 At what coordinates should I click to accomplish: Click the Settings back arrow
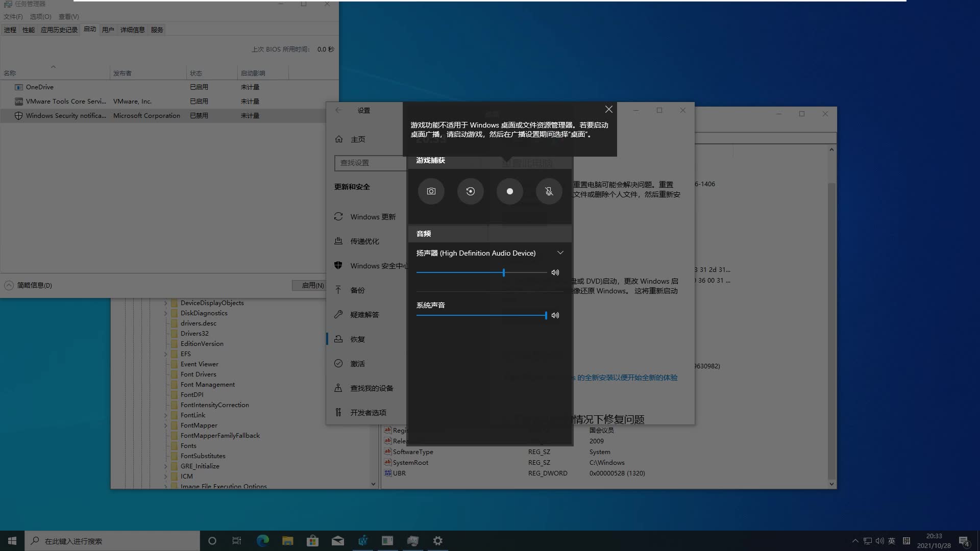338,110
